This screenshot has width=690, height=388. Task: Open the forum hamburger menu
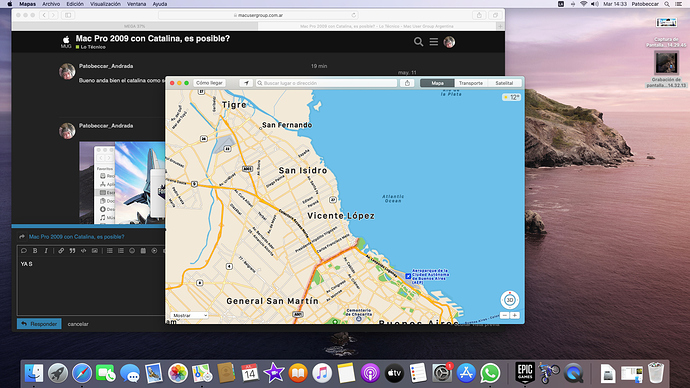(x=433, y=42)
